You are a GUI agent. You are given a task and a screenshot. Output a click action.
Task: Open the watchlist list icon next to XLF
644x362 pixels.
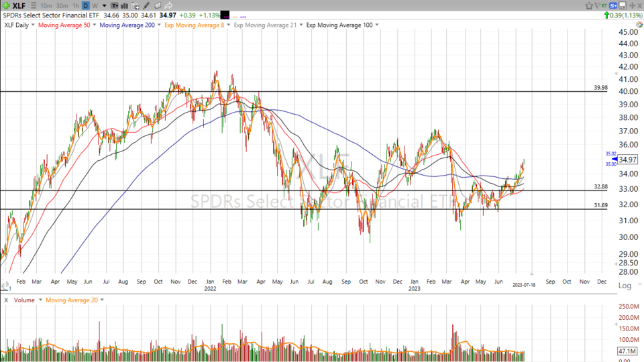click(x=34, y=5)
